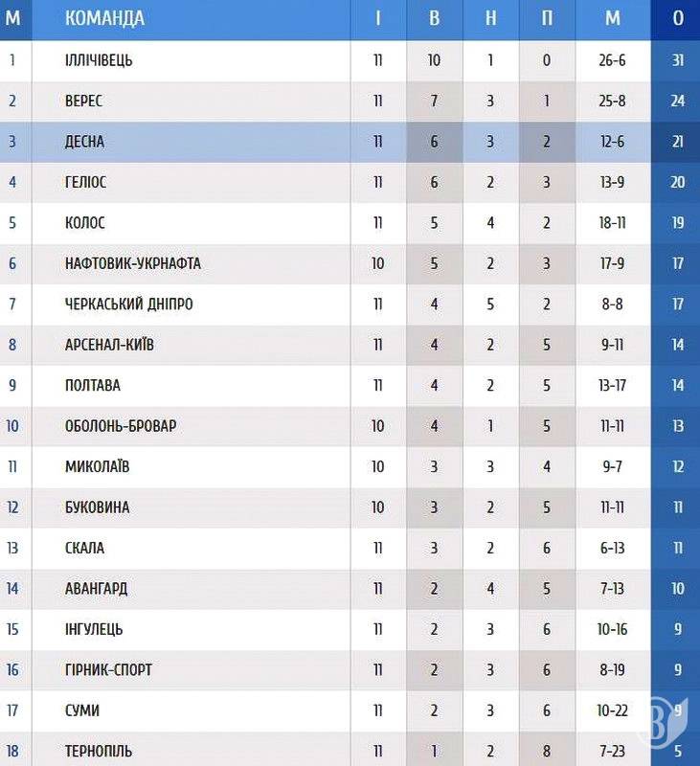
Task: Open the ВЕРЕС team entry
Action: (84, 101)
